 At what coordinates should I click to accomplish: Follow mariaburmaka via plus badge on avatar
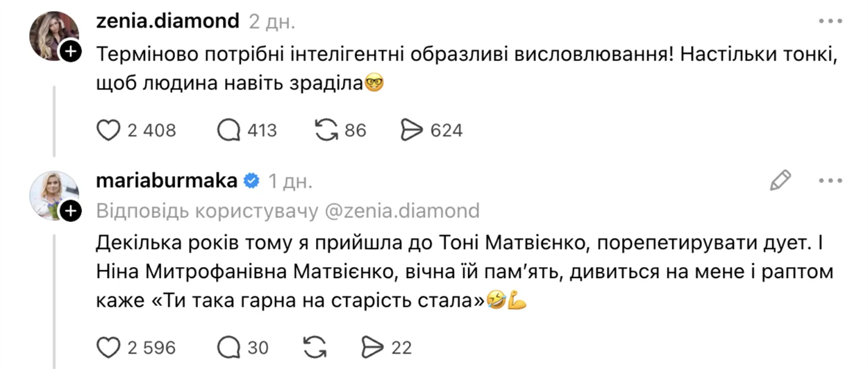[70, 212]
